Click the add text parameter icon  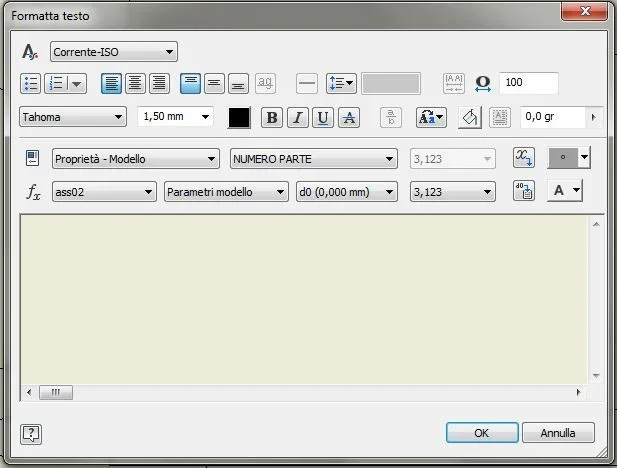click(x=524, y=158)
